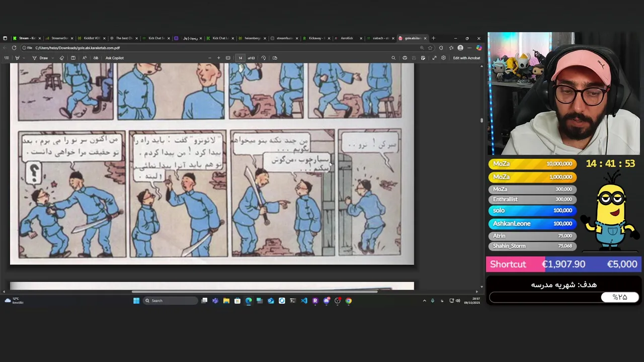Switch to the Kickaway tab
This screenshot has height=362, width=644.
316,38
